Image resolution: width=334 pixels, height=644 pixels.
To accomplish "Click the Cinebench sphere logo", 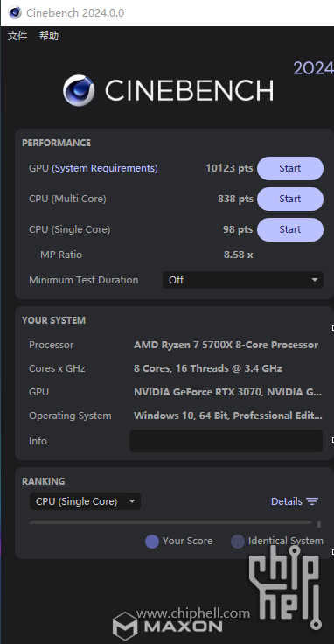I will coord(79,90).
